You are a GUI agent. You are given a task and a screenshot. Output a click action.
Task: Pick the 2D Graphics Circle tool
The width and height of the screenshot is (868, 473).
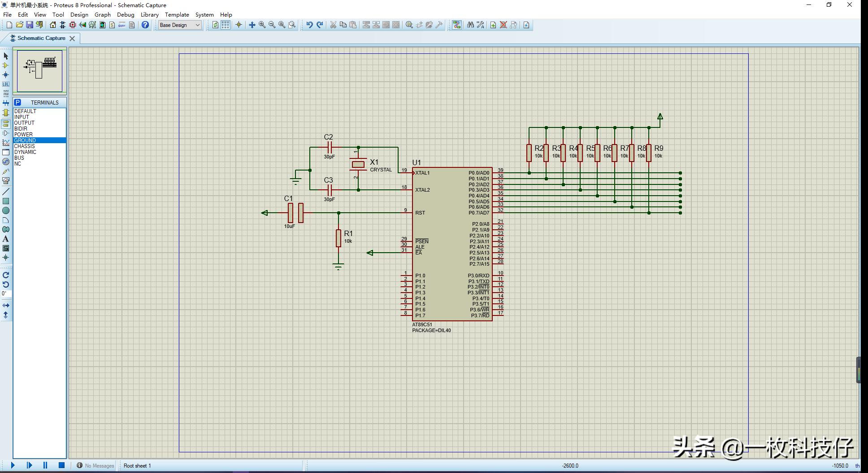tap(6, 210)
